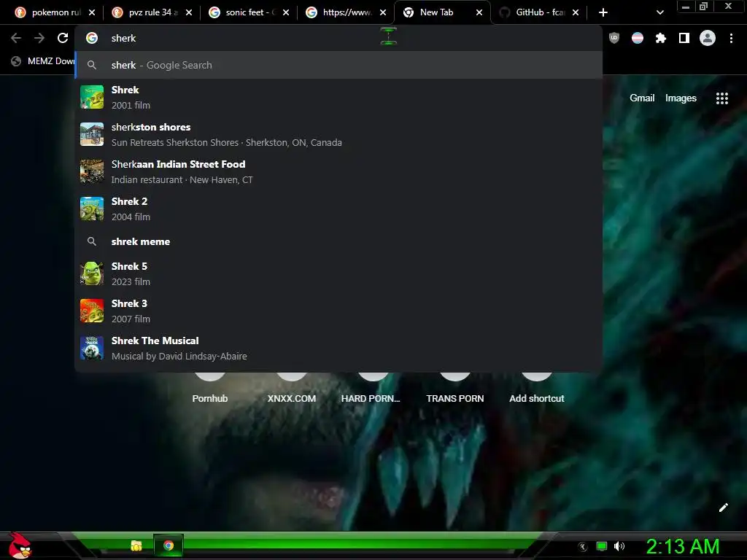Open the Extensions puzzle-piece menu
747x560 pixels.
coord(661,38)
